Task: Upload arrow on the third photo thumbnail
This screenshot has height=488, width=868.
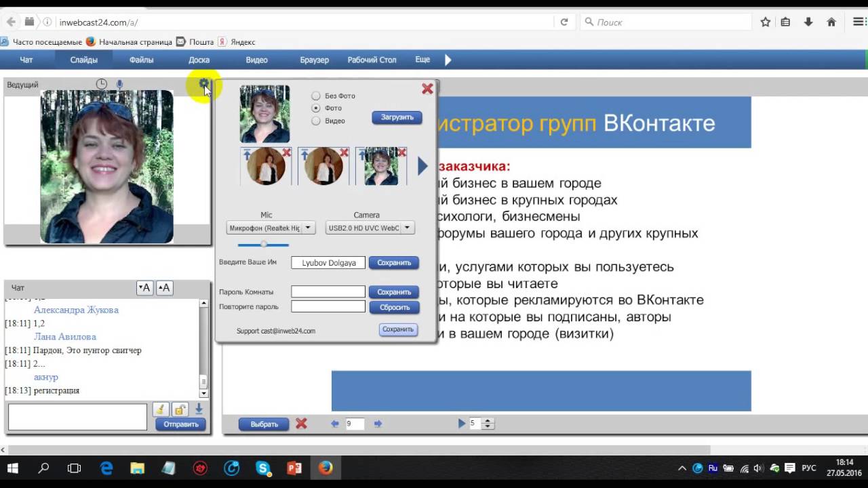Action: (x=361, y=154)
